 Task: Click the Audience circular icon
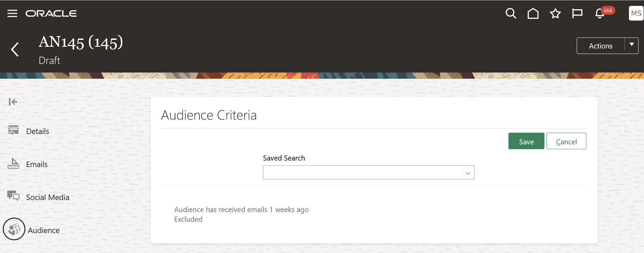point(14,229)
